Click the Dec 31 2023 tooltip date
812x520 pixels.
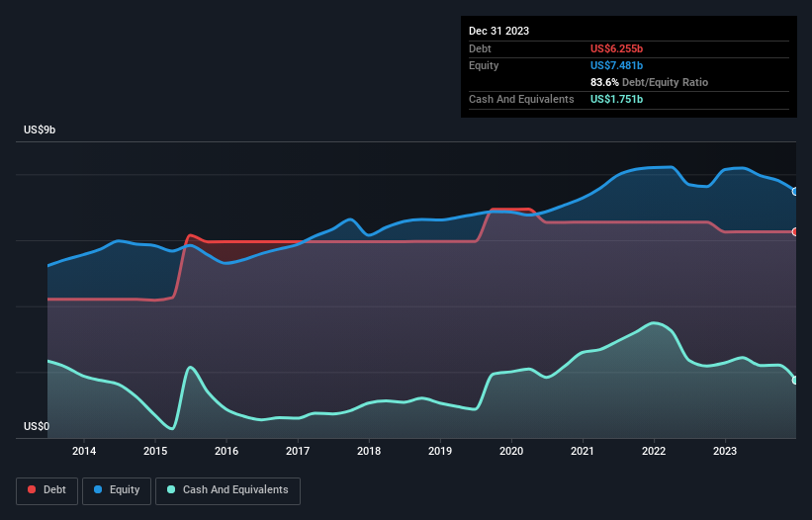(498, 31)
